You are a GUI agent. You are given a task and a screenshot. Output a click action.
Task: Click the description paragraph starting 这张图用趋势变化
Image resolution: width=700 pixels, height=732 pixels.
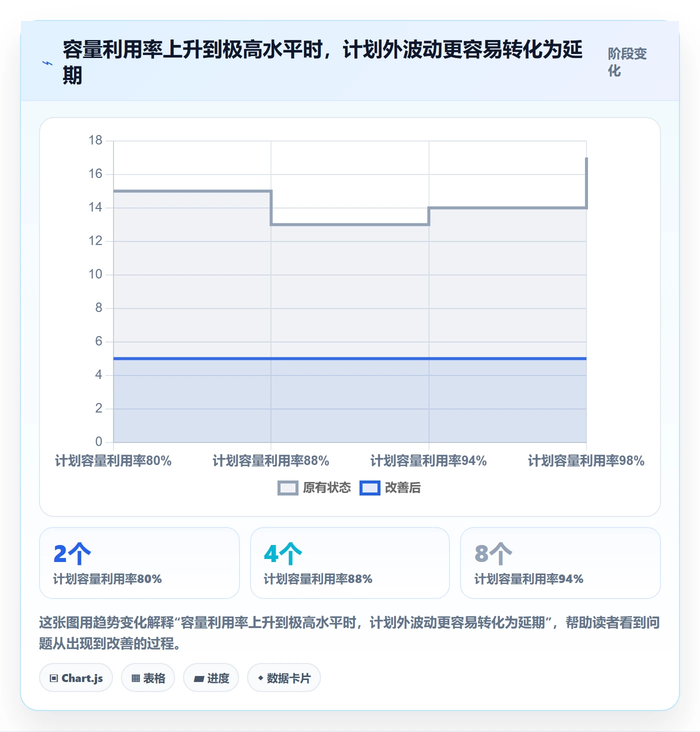(349, 633)
